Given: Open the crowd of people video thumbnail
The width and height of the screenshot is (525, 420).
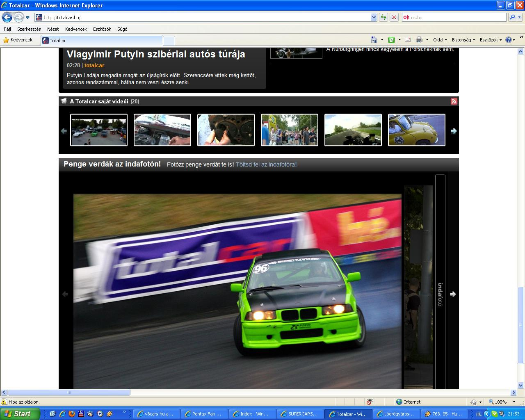Looking at the screenshot, I should 290,130.
